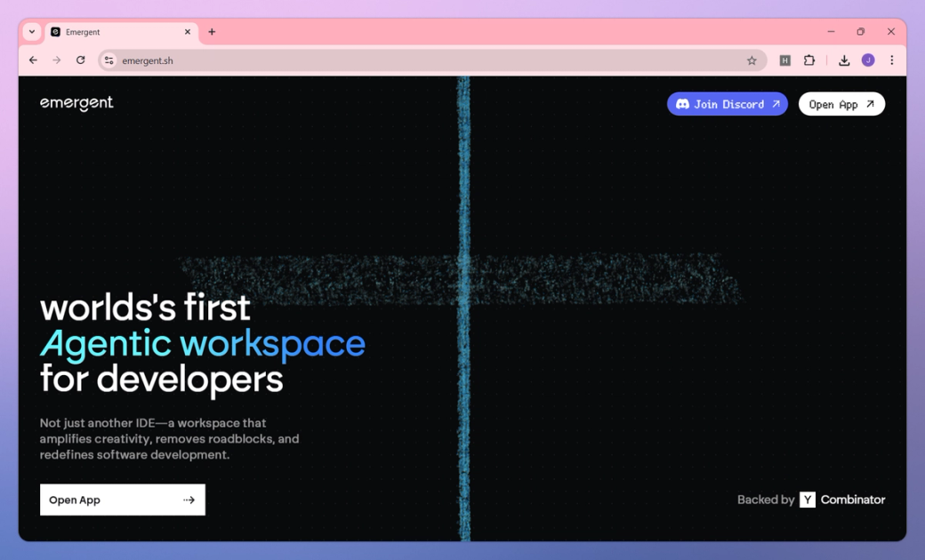Open the tab search chevron dropdown
The width and height of the screenshot is (925, 560).
pyautogui.click(x=31, y=31)
